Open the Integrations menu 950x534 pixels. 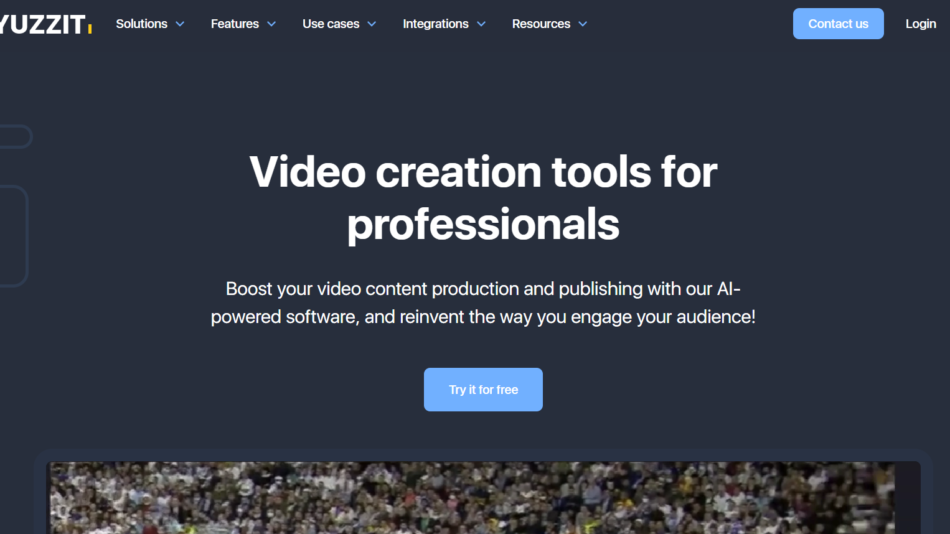435,24
